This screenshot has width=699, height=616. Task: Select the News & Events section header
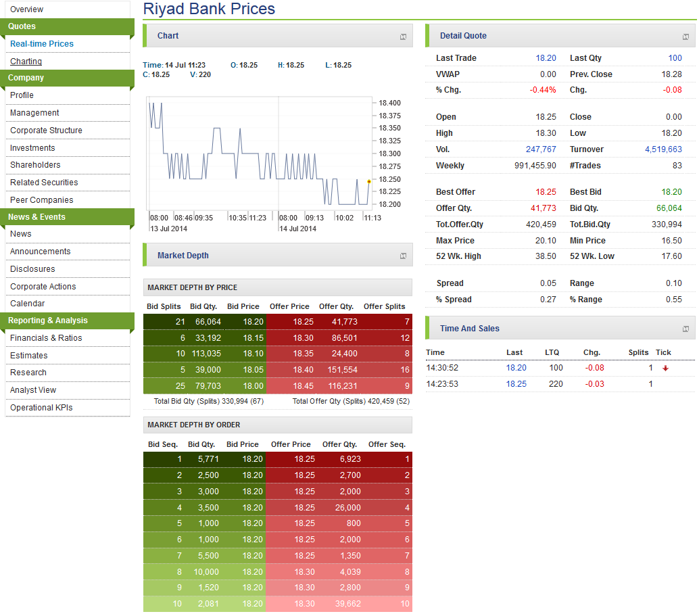(68, 217)
